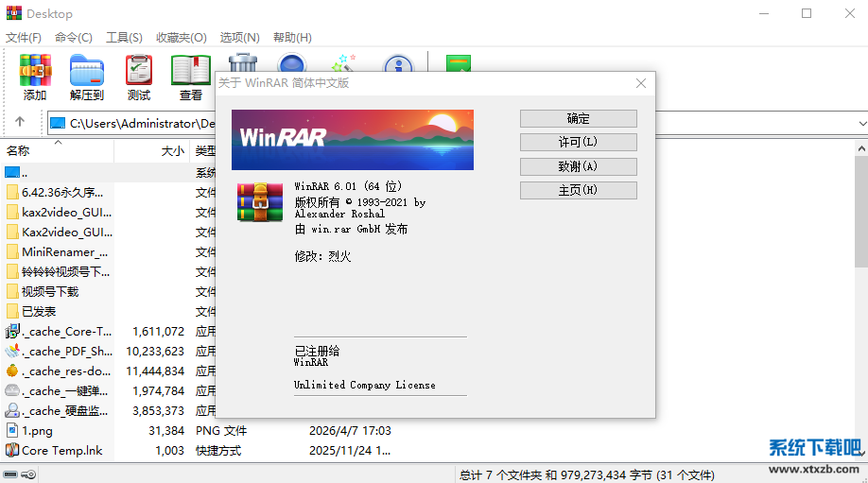Image resolution: width=868 pixels, height=483 pixels.
Task: Select the Core Temp.lnk shortcut icon
Action: click(12, 451)
